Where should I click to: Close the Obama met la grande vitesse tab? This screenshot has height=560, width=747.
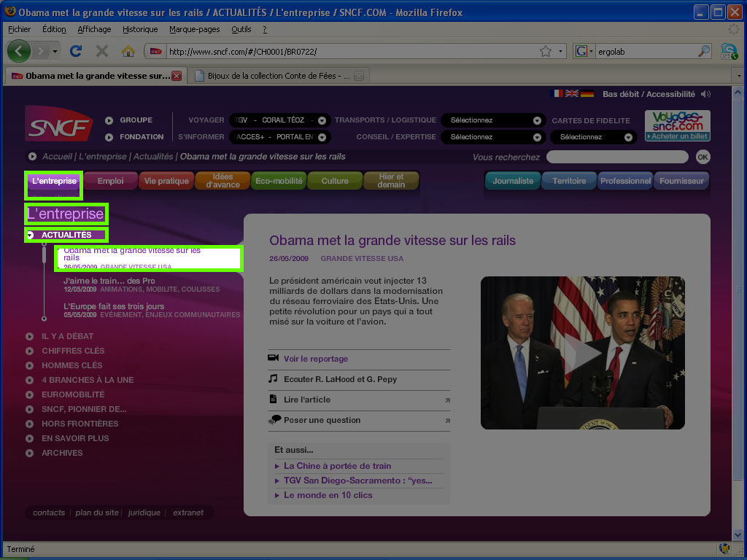(177, 76)
